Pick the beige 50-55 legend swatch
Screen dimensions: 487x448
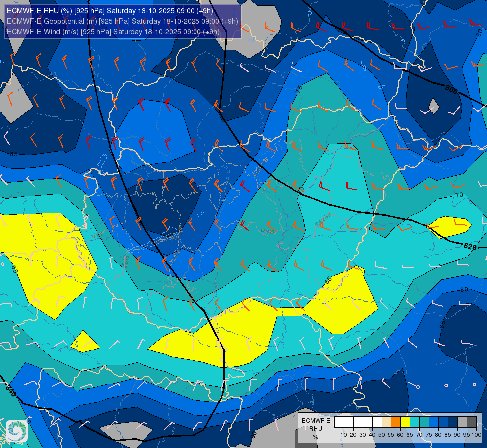[387, 422]
